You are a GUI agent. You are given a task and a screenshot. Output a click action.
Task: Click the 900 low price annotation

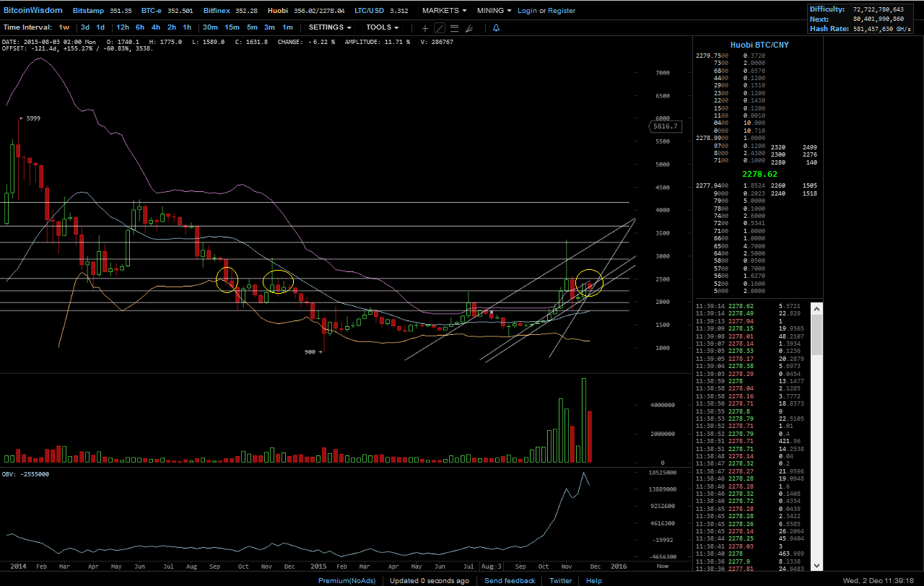pos(313,351)
